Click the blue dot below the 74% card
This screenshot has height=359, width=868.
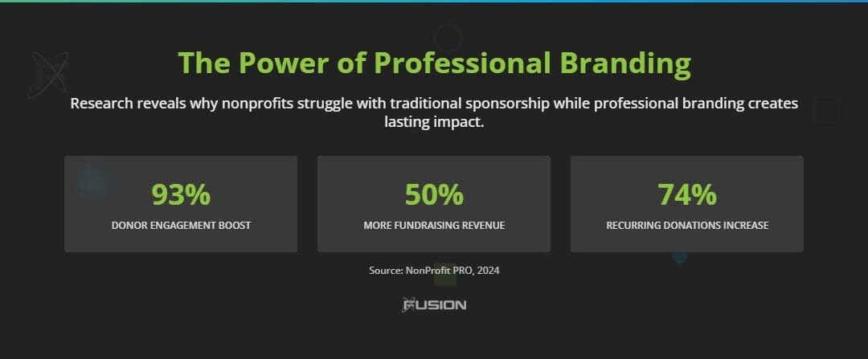(x=680, y=257)
